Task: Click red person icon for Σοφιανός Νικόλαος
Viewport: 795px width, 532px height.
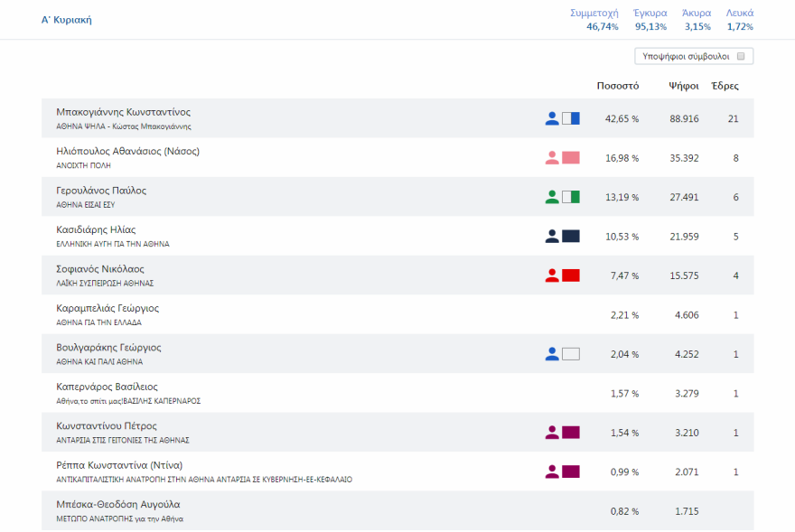Action: pos(552,275)
